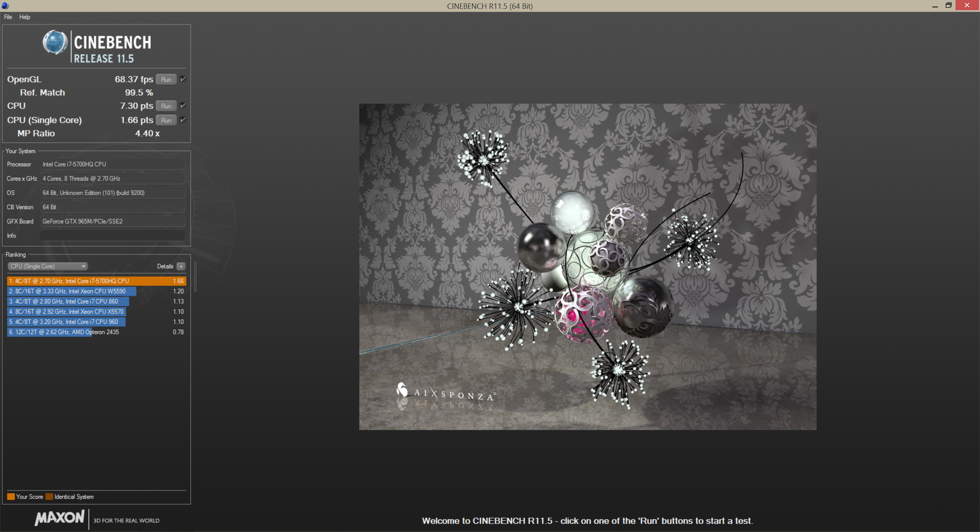This screenshot has height=532, width=980.
Task: Select ranking entry Intel Core i7-5700HQ CPU
Action: point(96,281)
